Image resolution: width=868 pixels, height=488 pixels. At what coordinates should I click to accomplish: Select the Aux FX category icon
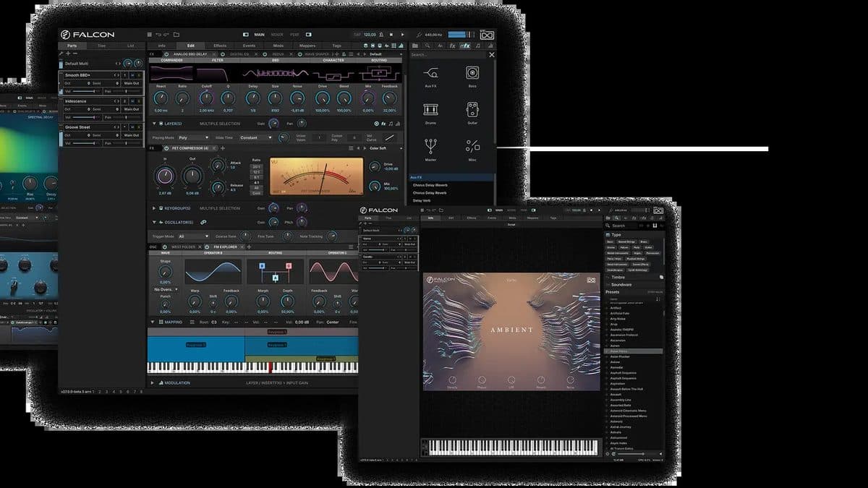(430, 73)
